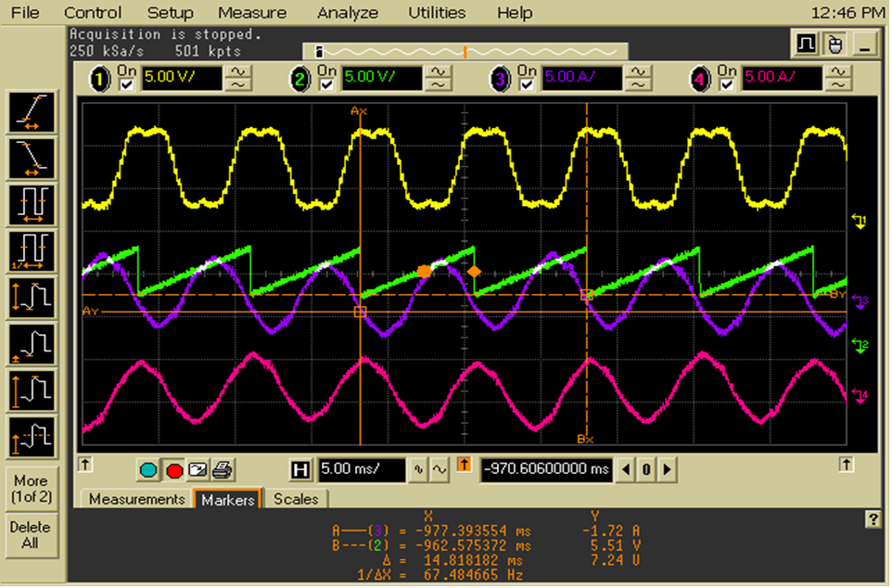Switch to the Scales tab
The height and width of the screenshot is (588, 892).
pos(296,499)
